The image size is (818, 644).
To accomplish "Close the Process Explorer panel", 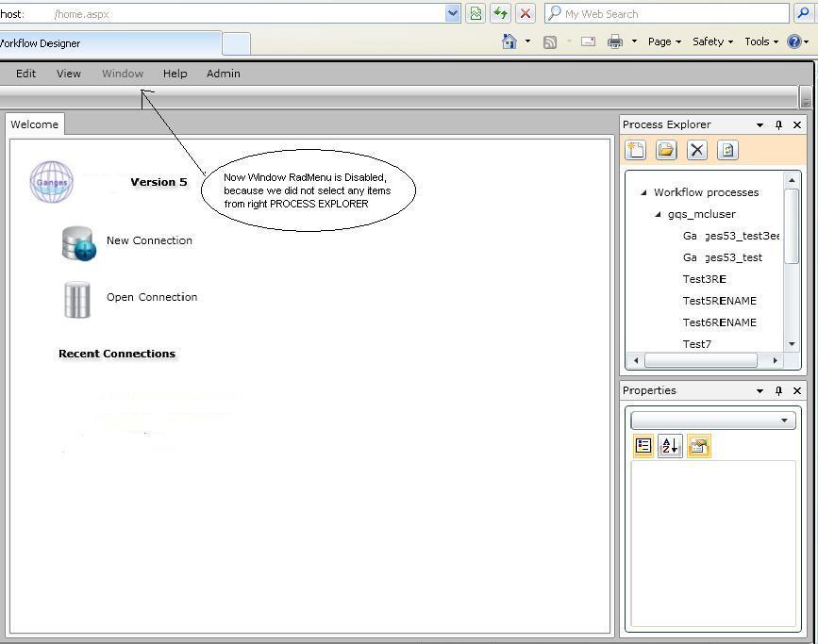I will pyautogui.click(x=797, y=125).
